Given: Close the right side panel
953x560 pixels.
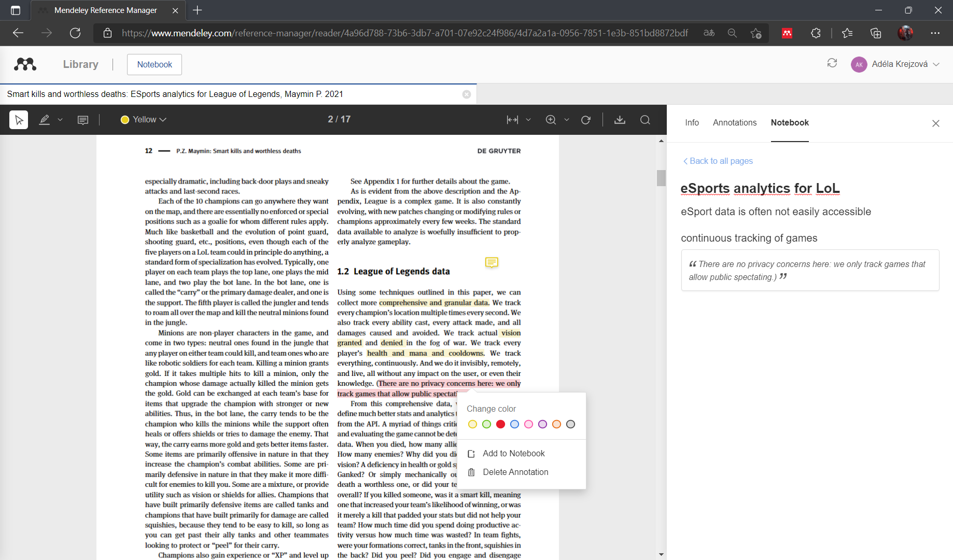Looking at the screenshot, I should pos(936,123).
